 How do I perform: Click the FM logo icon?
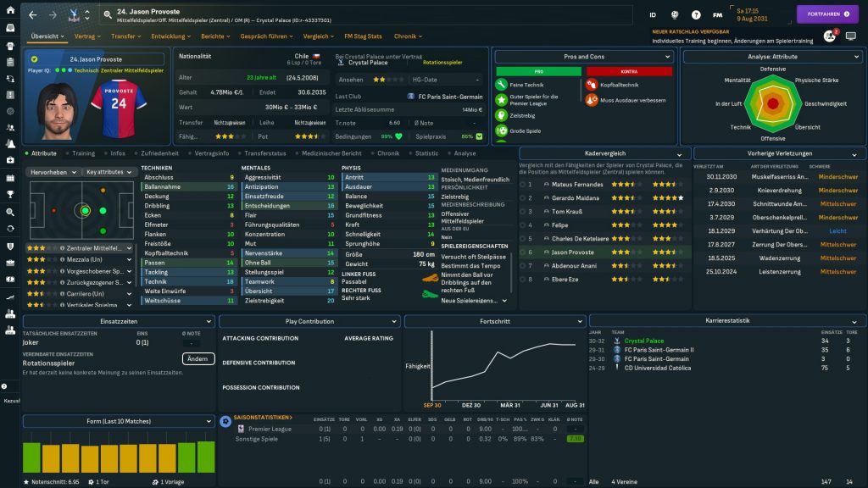click(718, 14)
